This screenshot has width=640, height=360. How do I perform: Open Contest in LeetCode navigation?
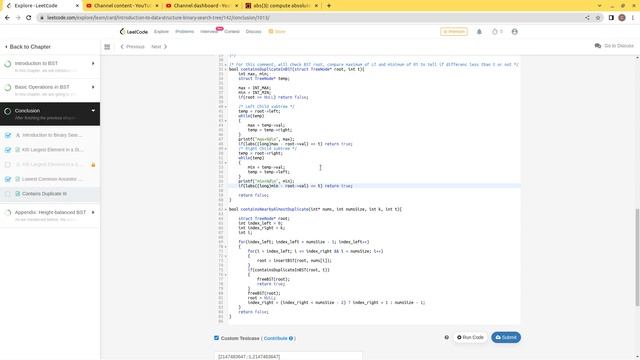[x=232, y=31]
